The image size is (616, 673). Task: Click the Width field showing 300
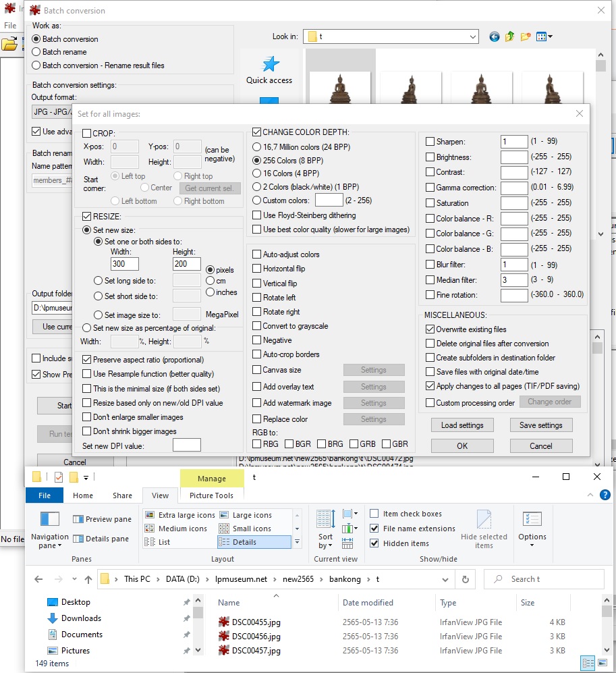coord(124,264)
